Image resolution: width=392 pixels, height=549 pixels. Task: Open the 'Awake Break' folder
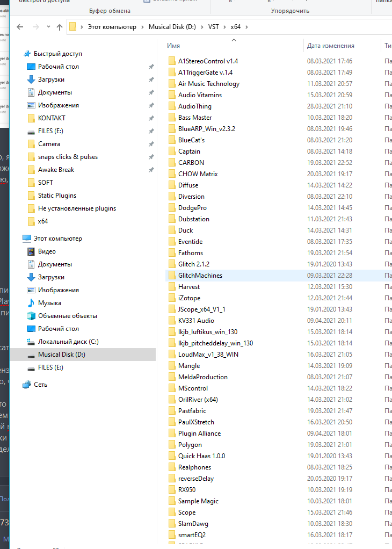coord(56,170)
